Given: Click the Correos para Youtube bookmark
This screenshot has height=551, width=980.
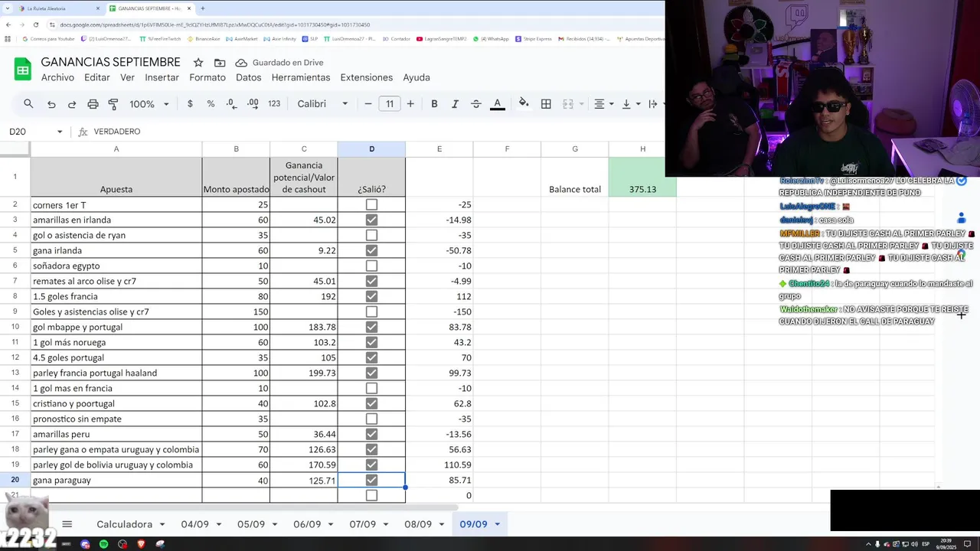Looking at the screenshot, I should (x=49, y=38).
